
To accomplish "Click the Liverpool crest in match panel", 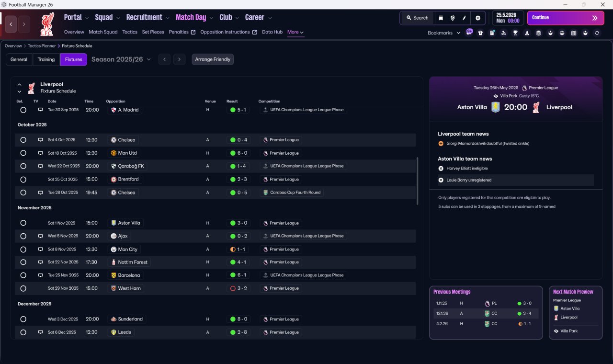I will point(536,107).
